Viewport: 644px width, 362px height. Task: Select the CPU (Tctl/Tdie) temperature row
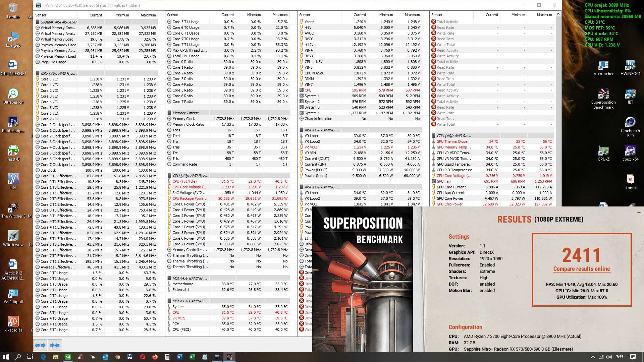pyautogui.click(x=228, y=181)
